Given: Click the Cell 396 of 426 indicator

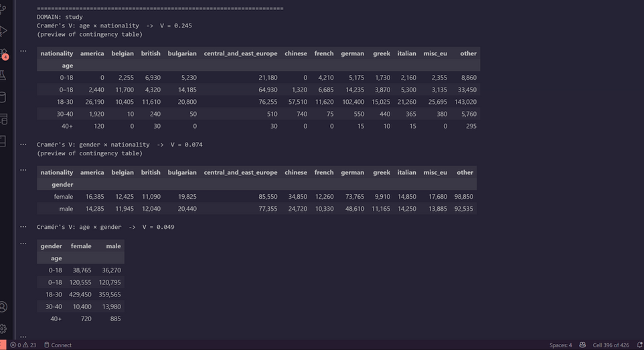Looking at the screenshot, I should click(x=611, y=345).
